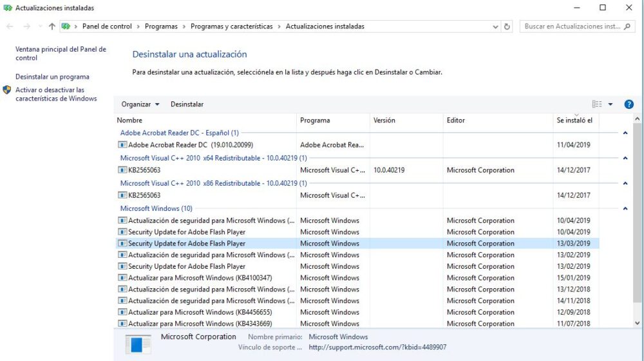The height and width of the screenshot is (361, 644).
Task: Click icon of update KB4456655
Action: click(x=122, y=313)
